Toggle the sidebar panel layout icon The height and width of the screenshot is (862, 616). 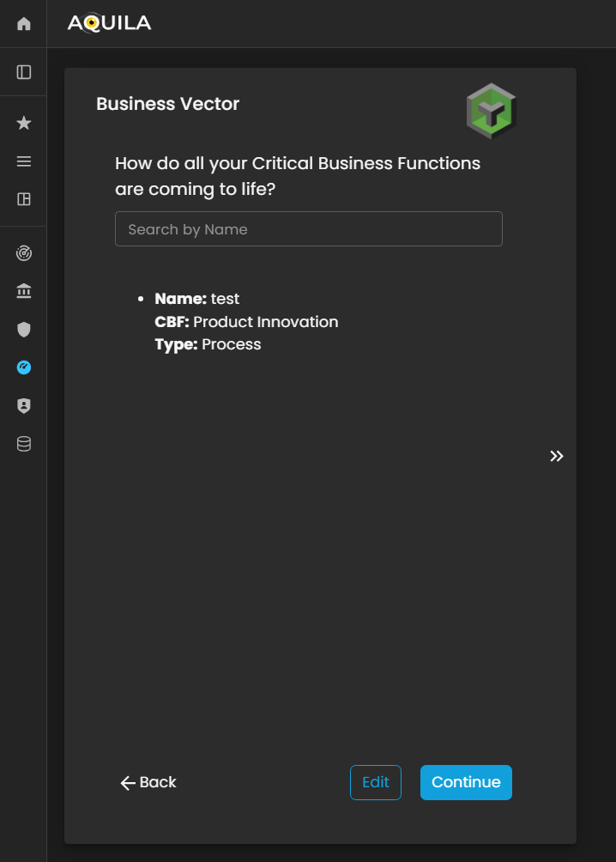click(24, 72)
